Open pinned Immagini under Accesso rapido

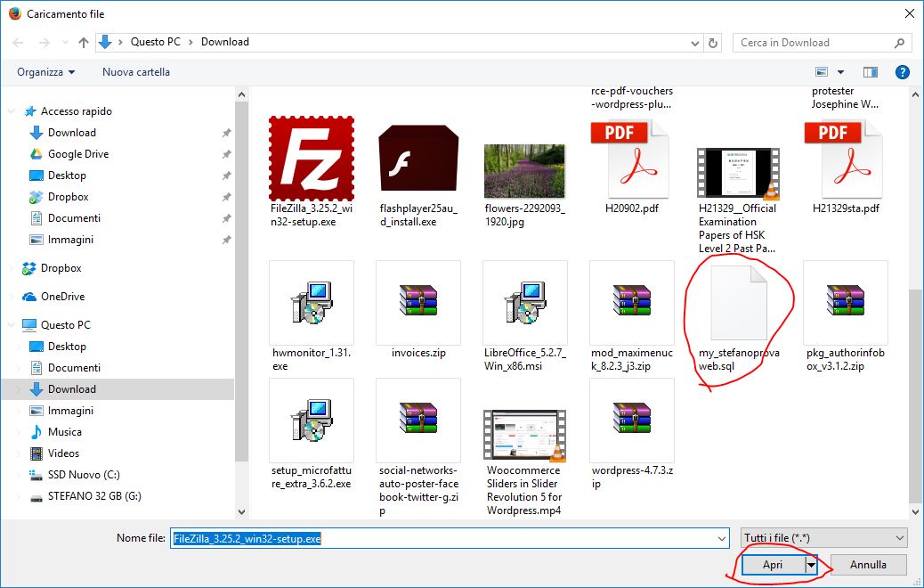(x=70, y=240)
